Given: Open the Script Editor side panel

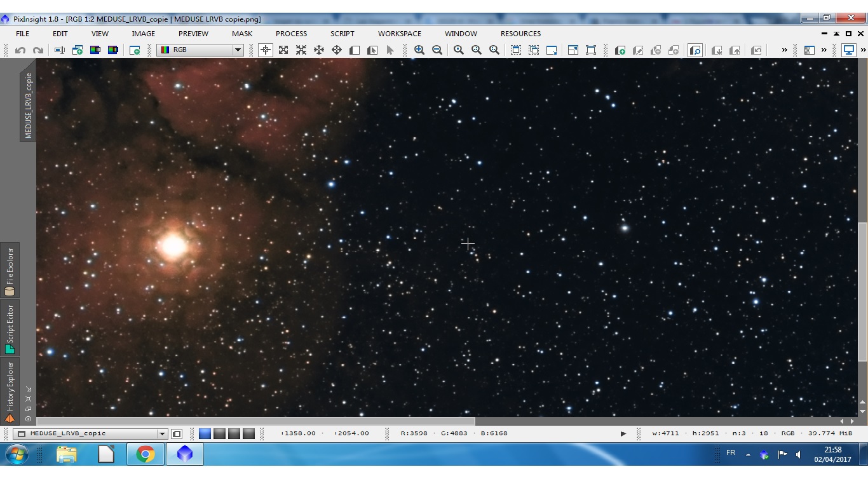Looking at the screenshot, I should coord(10,329).
